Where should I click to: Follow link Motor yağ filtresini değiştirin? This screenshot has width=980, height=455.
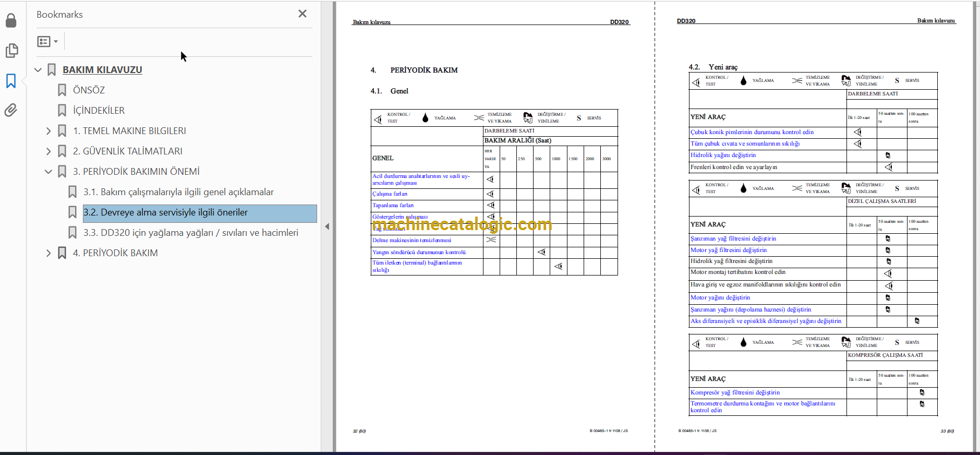729,250
